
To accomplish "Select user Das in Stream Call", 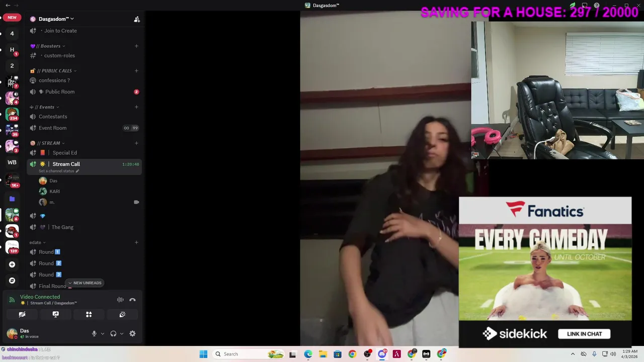I will point(53,181).
